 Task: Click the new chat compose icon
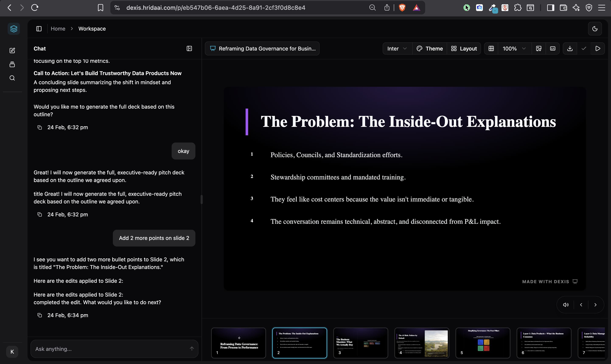[12, 50]
